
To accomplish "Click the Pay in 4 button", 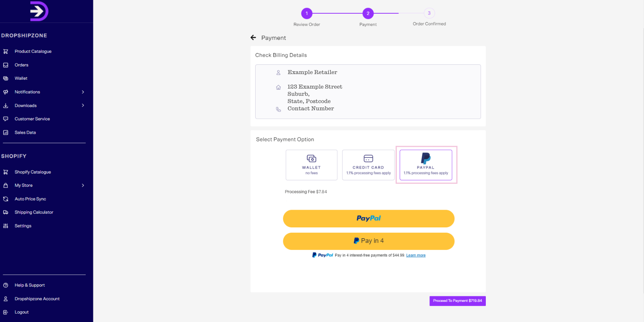I will point(369,241).
